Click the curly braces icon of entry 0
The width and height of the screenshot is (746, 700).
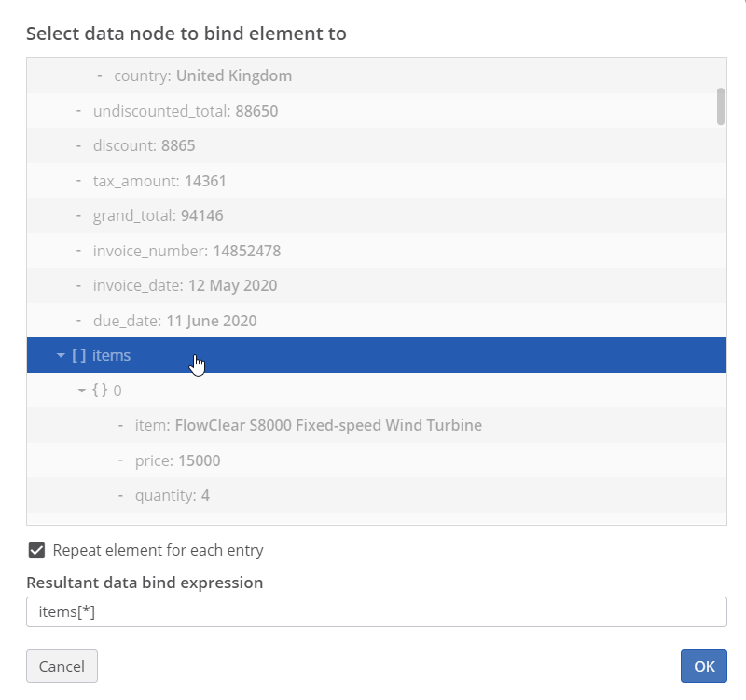click(101, 391)
